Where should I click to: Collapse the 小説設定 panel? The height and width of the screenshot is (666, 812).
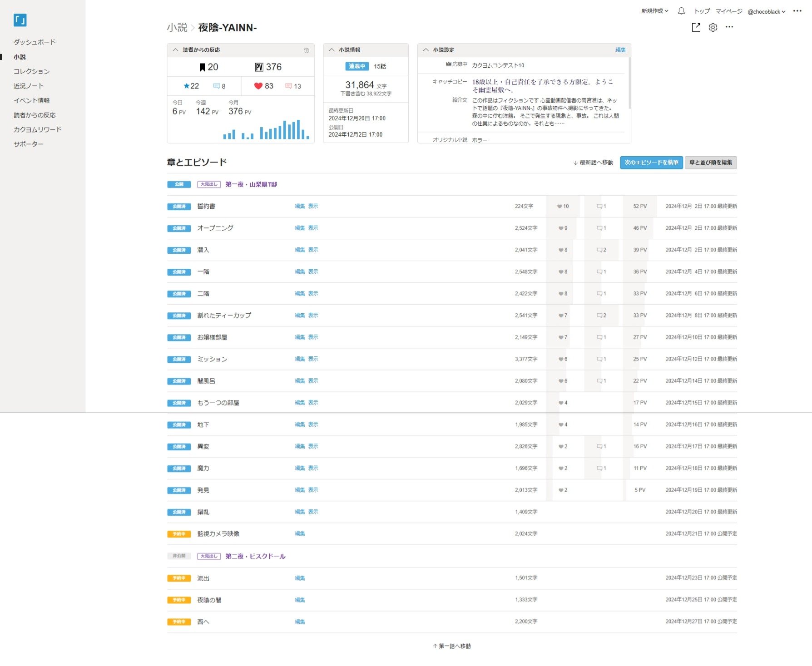click(x=426, y=50)
